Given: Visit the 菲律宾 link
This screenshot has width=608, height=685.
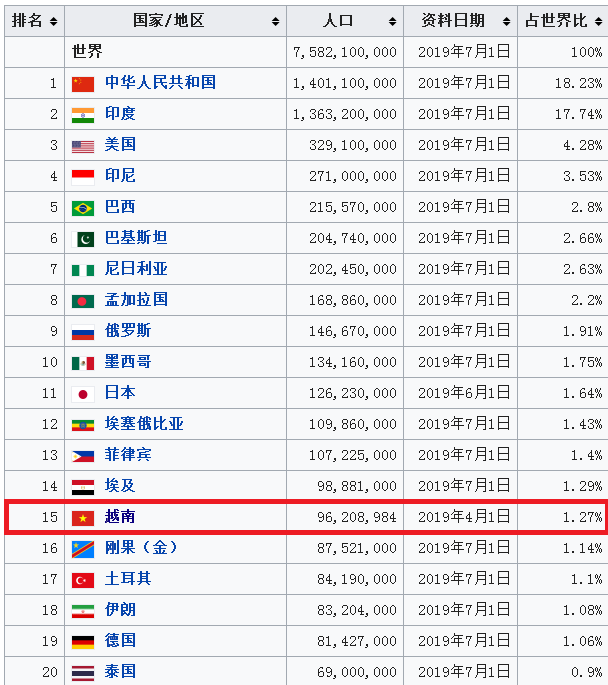Looking at the screenshot, I should click(x=128, y=454).
